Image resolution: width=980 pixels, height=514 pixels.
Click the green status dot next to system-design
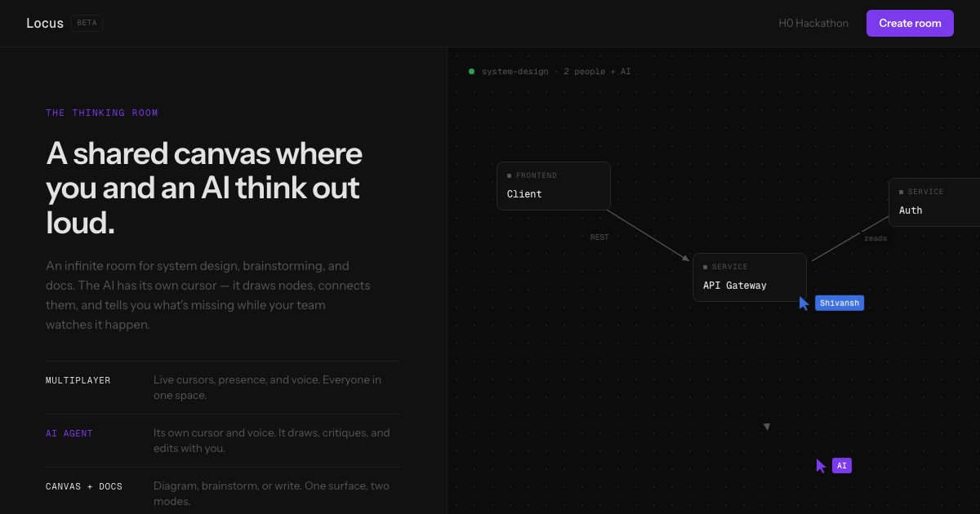click(471, 72)
